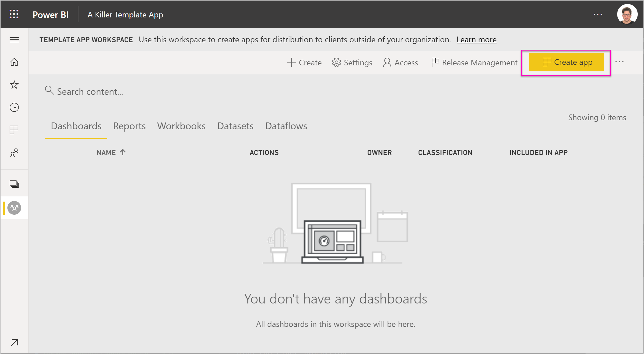Switch to the Reports tab

[x=129, y=126]
